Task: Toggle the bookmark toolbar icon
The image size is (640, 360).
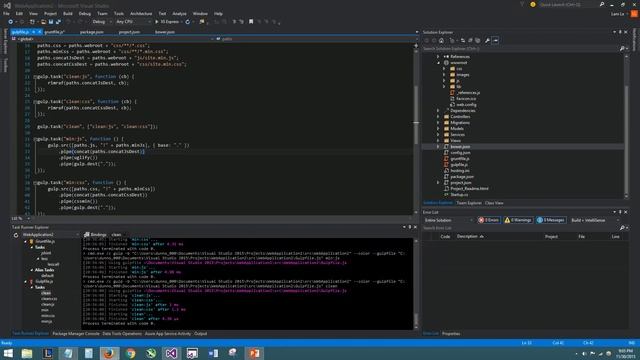Action: [251, 22]
